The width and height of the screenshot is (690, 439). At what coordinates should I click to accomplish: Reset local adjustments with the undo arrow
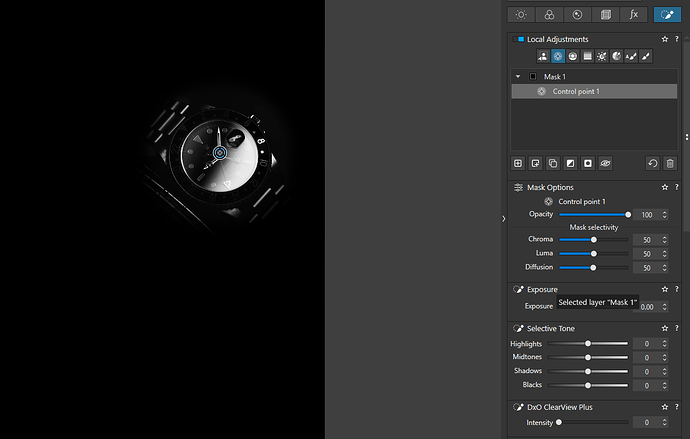click(653, 163)
